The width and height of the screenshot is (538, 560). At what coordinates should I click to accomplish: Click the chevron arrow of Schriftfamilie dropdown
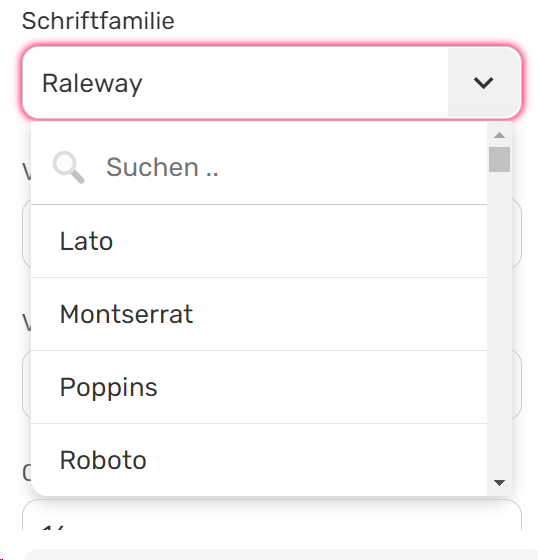[x=483, y=83]
